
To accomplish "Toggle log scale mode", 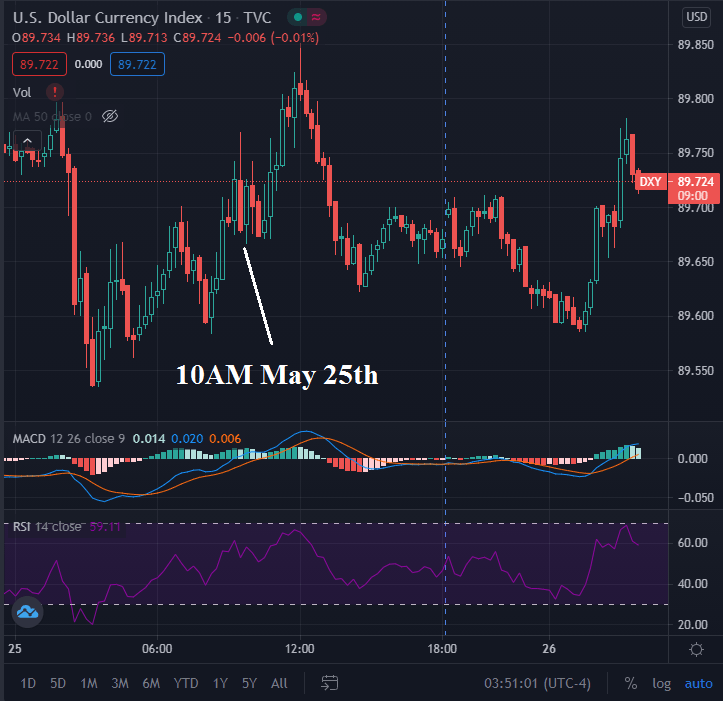I will (662, 683).
